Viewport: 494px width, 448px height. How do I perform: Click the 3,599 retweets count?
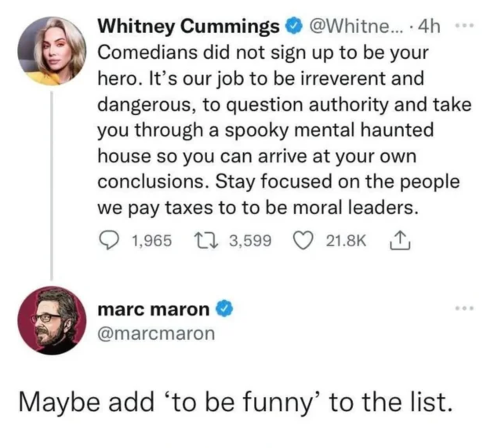[250, 240]
